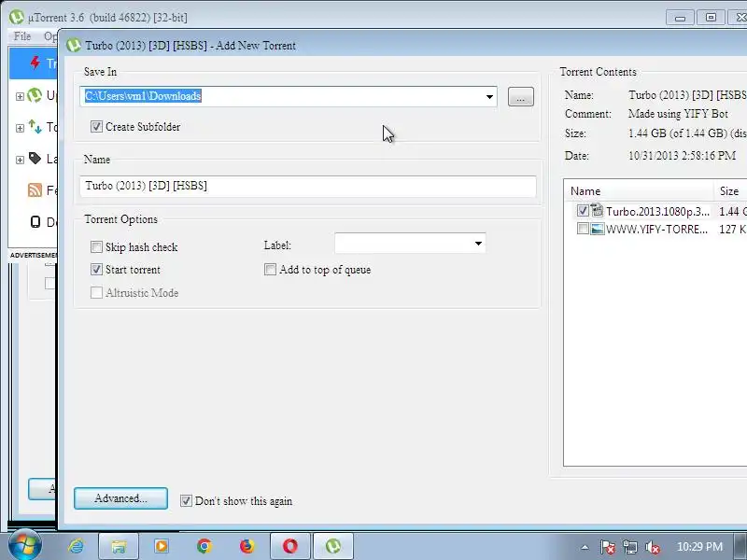
Task: Click the Action Center flag tray icon
Action: point(607,547)
